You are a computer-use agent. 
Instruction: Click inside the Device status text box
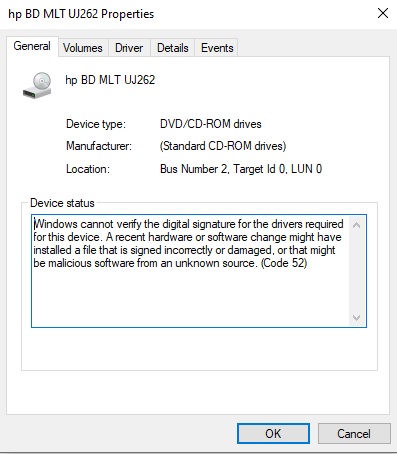199,271
